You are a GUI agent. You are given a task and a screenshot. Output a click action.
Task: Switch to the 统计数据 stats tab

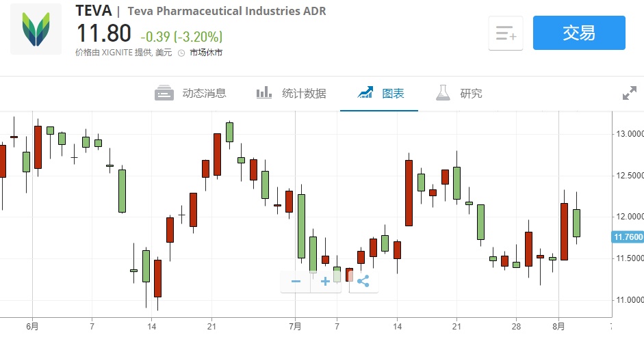point(291,94)
